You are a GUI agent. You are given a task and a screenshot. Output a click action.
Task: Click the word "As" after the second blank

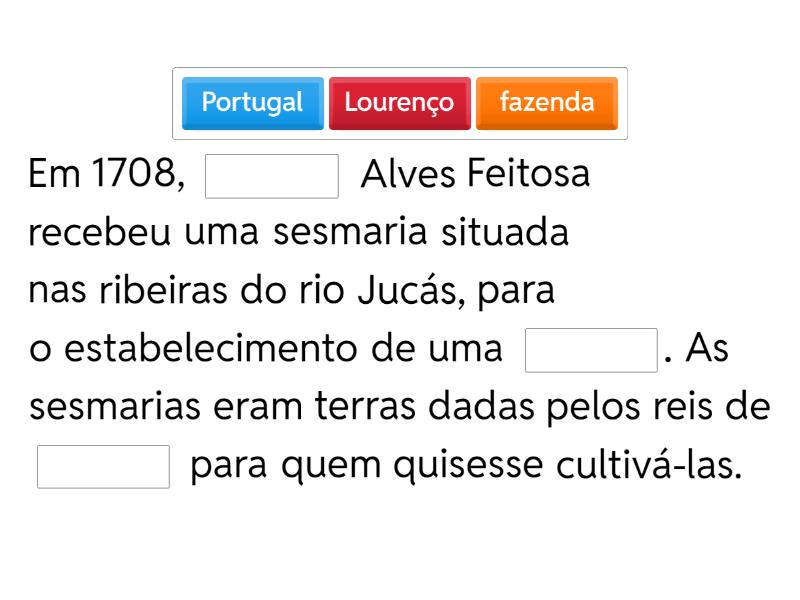[711, 350]
